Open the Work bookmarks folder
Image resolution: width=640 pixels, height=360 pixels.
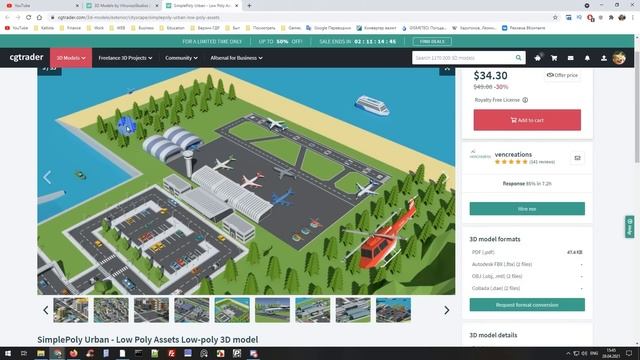[x=96, y=28]
